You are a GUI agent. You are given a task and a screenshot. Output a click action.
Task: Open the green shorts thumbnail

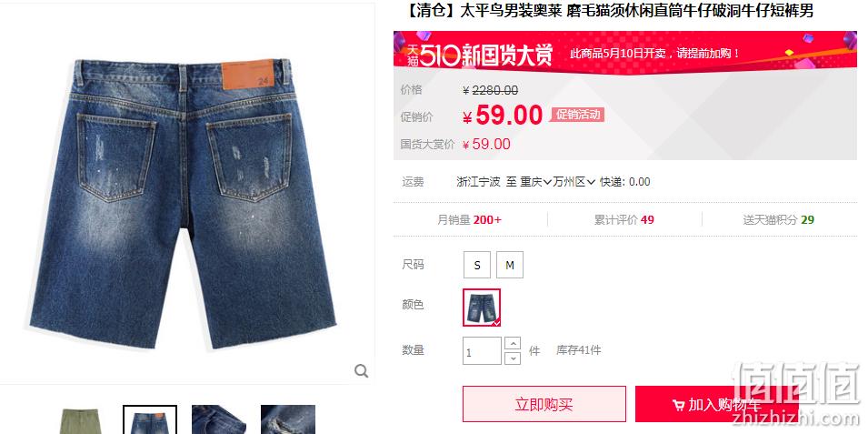(81, 420)
